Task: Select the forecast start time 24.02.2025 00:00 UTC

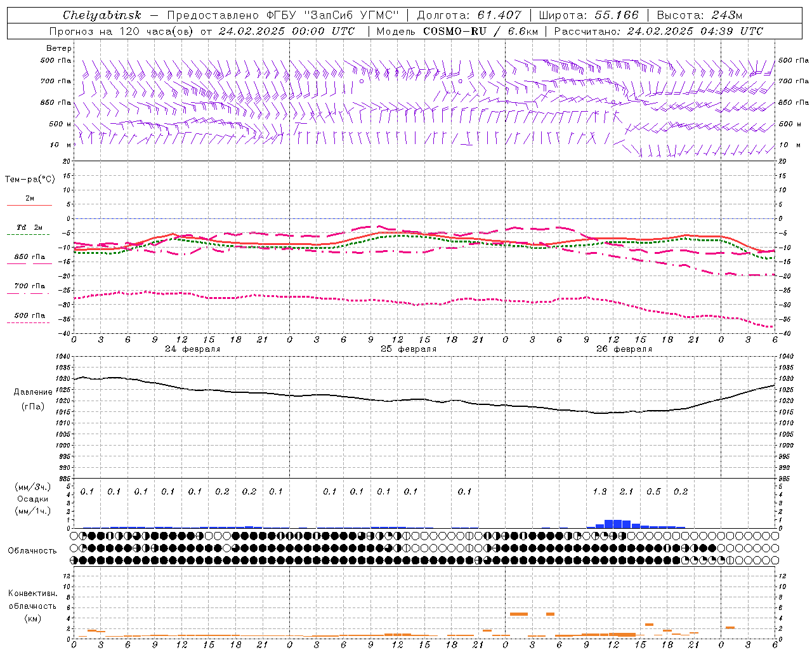Action: [287, 31]
